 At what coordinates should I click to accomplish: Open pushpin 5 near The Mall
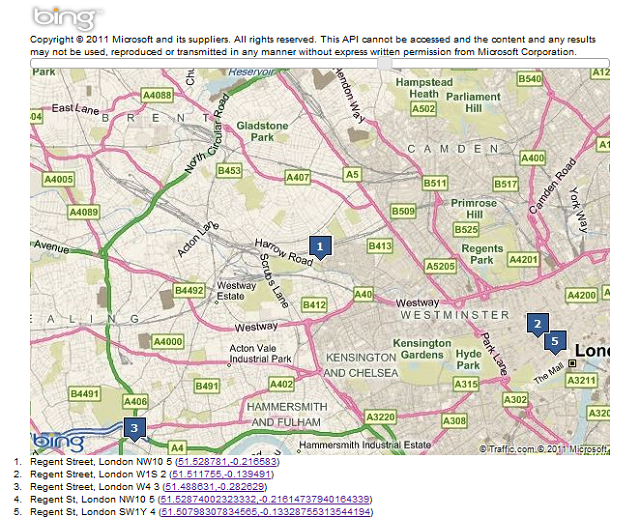(555, 341)
